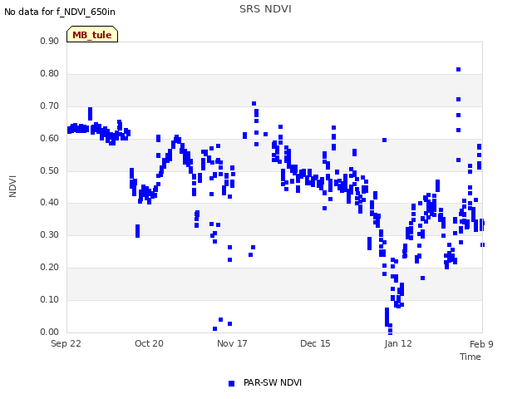The height and width of the screenshot is (399, 532).
Task: Click the 0.50 y-axis value
Action: pyautogui.click(x=50, y=170)
